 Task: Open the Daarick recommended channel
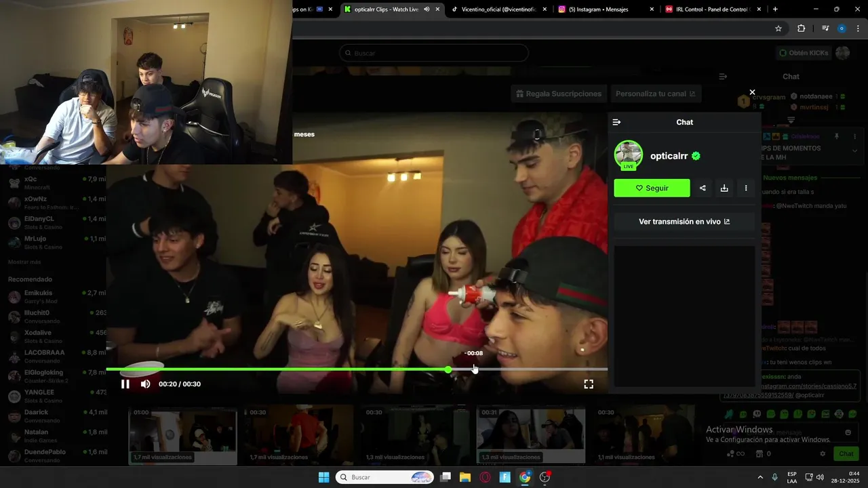(53, 415)
